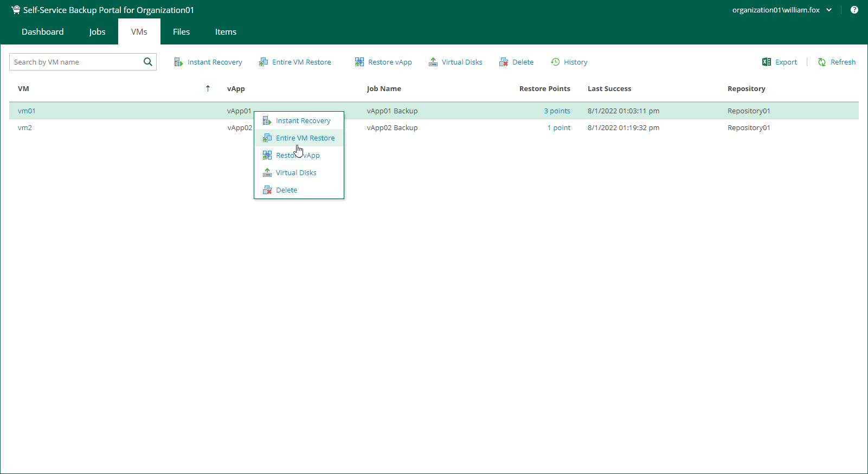Viewport: 868px width, 474px height.
Task: Toggle VM column sort arrow
Action: (208, 88)
